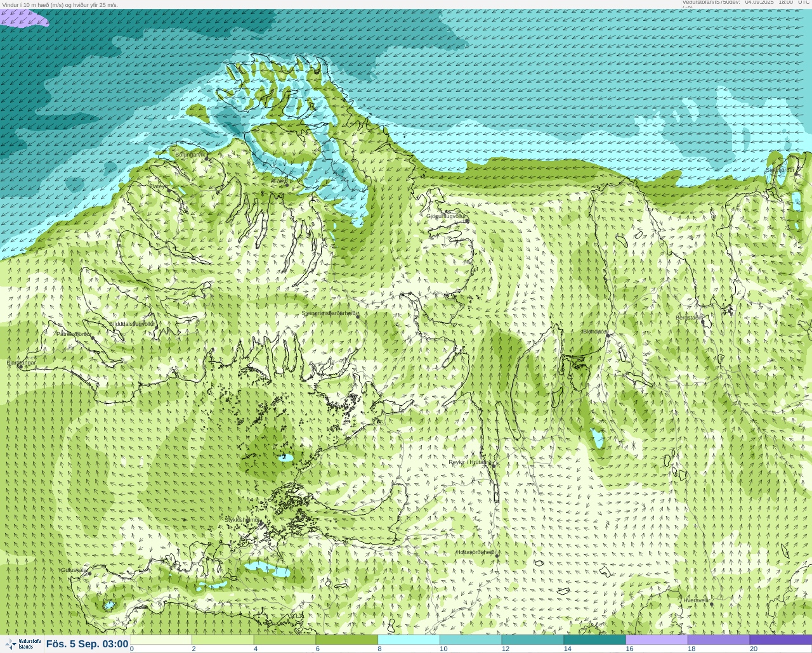This screenshot has height=653, width=812.
Task: Click the Hveravellir station label
Action: [x=697, y=600]
